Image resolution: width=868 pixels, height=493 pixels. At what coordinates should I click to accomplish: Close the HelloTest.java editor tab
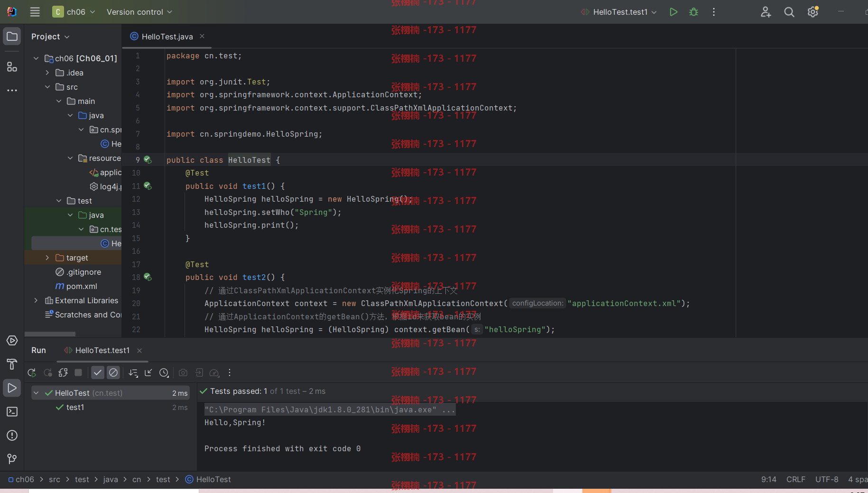pyautogui.click(x=202, y=36)
